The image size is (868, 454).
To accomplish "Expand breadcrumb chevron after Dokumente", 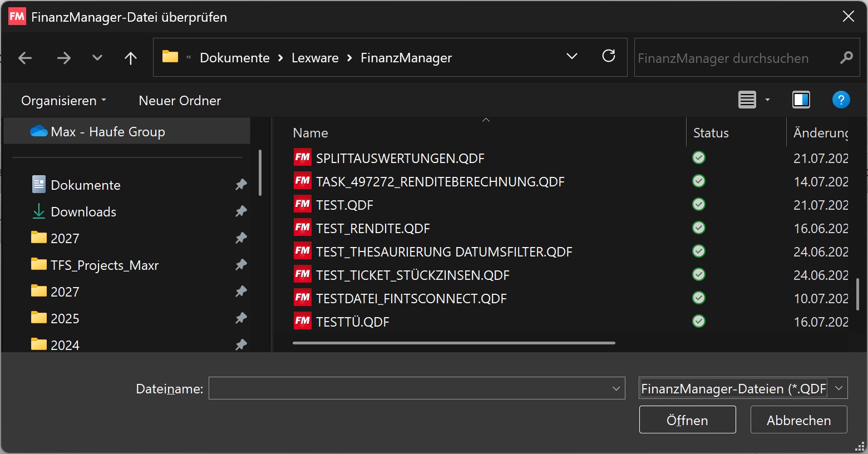I will (x=280, y=58).
